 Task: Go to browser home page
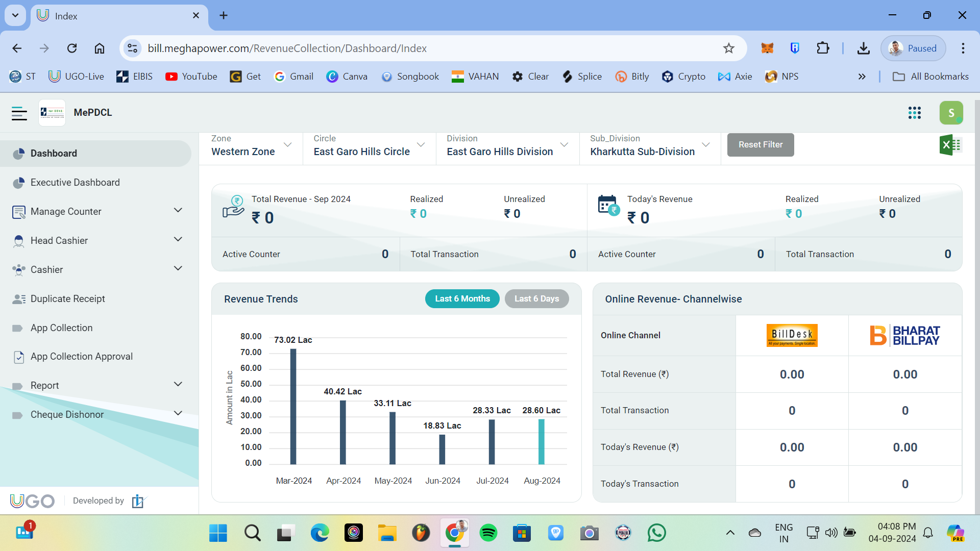pos(100,48)
